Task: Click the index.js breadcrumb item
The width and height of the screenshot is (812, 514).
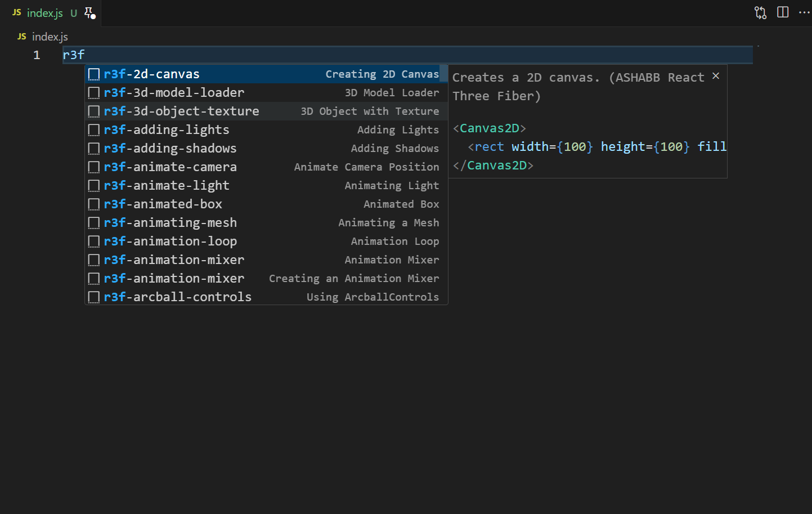Action: pyautogui.click(x=50, y=37)
